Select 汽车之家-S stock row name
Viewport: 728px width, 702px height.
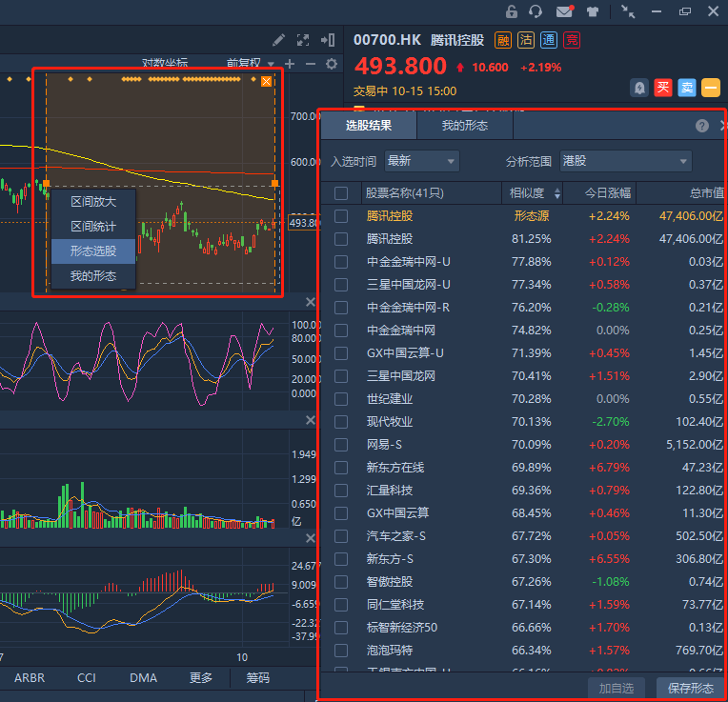396,536
